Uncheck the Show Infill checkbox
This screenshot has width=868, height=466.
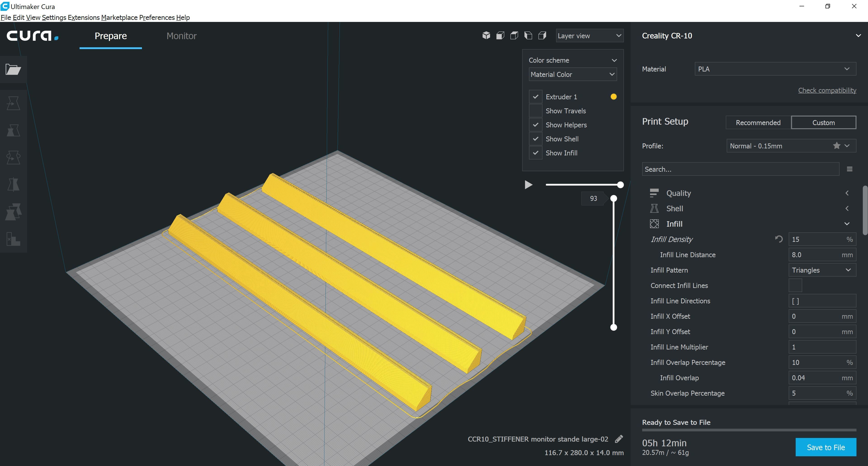point(535,153)
